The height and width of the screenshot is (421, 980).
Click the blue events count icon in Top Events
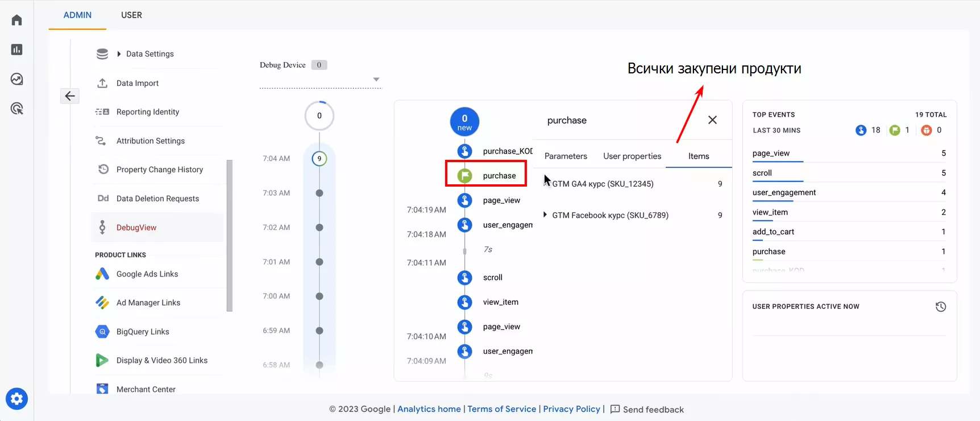click(861, 130)
